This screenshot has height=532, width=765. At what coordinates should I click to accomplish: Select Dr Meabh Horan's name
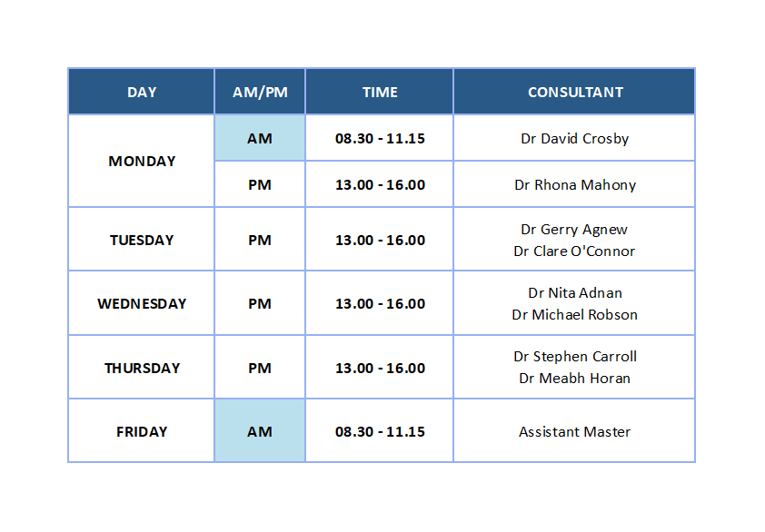point(575,379)
